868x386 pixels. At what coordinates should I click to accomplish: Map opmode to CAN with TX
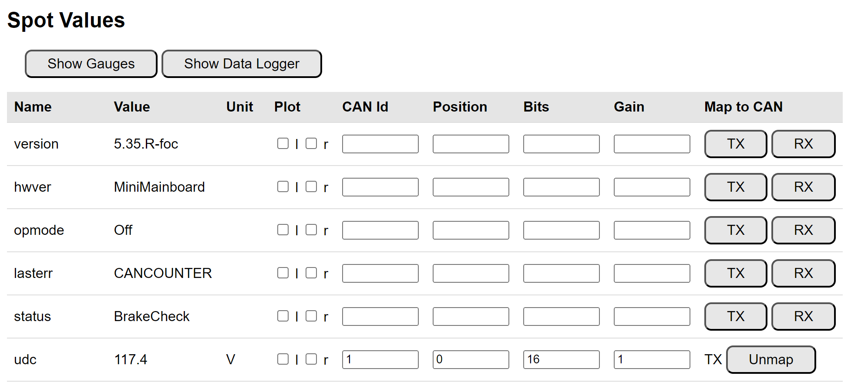coord(736,230)
